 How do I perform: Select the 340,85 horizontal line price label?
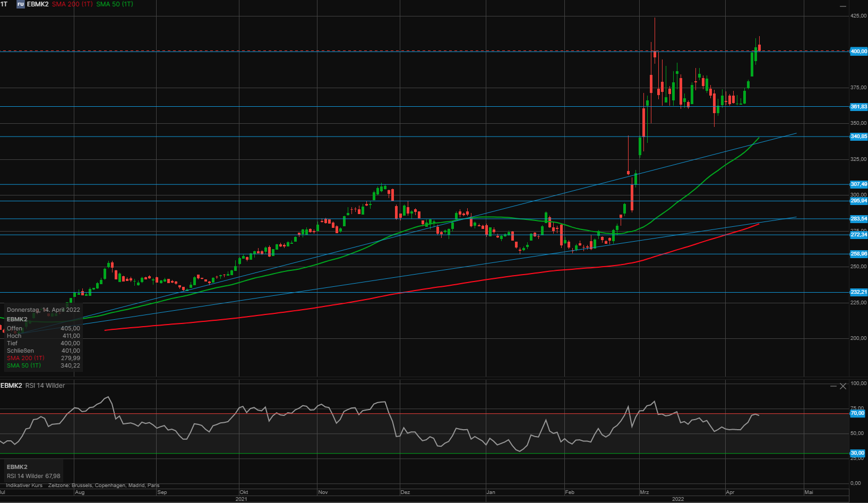pos(858,137)
